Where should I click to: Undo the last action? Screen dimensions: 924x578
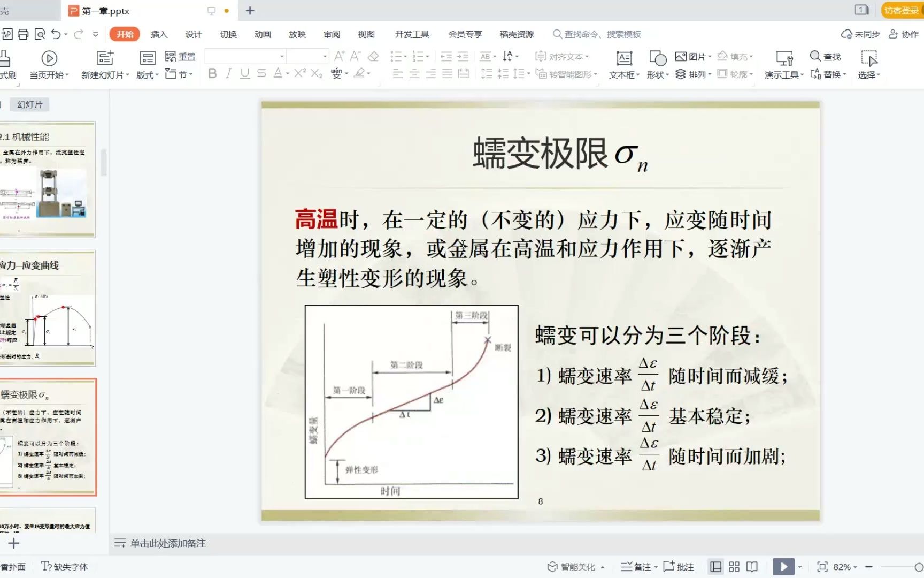(56, 34)
